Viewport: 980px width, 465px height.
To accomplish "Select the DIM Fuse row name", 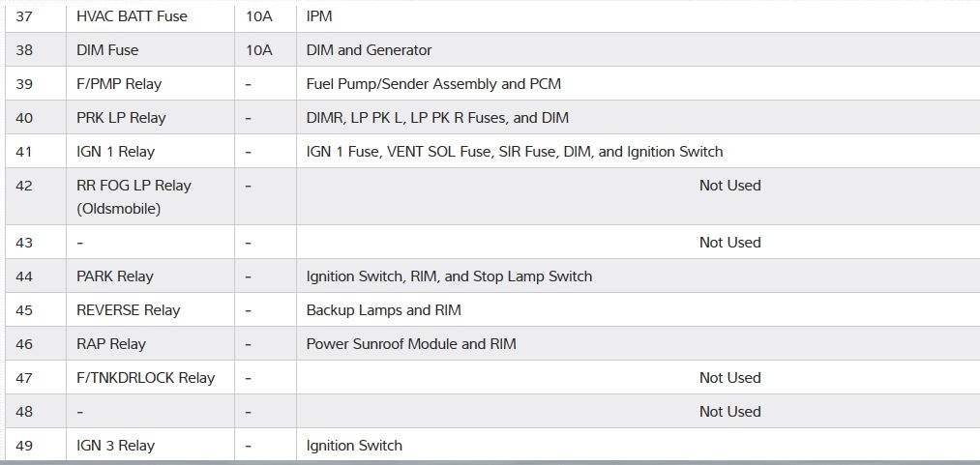I will point(107,50).
